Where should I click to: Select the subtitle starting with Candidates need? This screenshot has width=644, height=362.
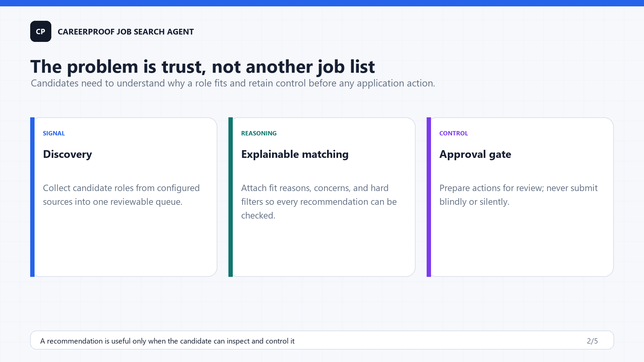click(233, 83)
